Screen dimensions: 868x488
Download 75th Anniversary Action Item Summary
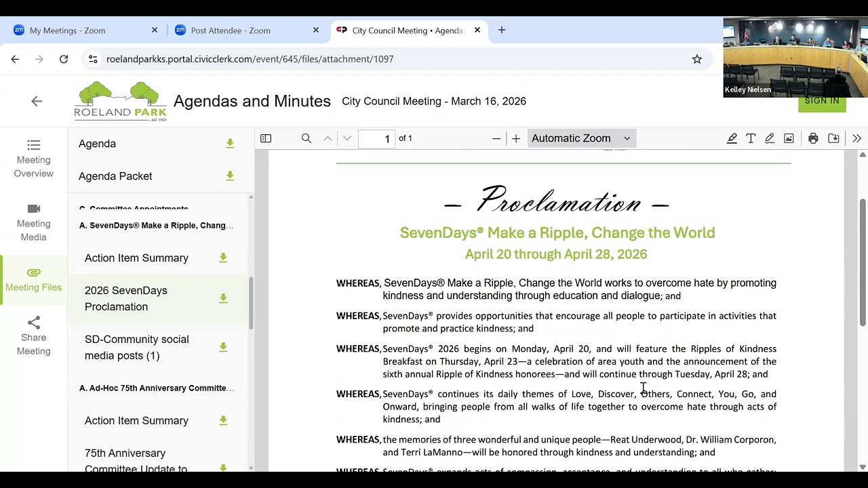coord(223,420)
